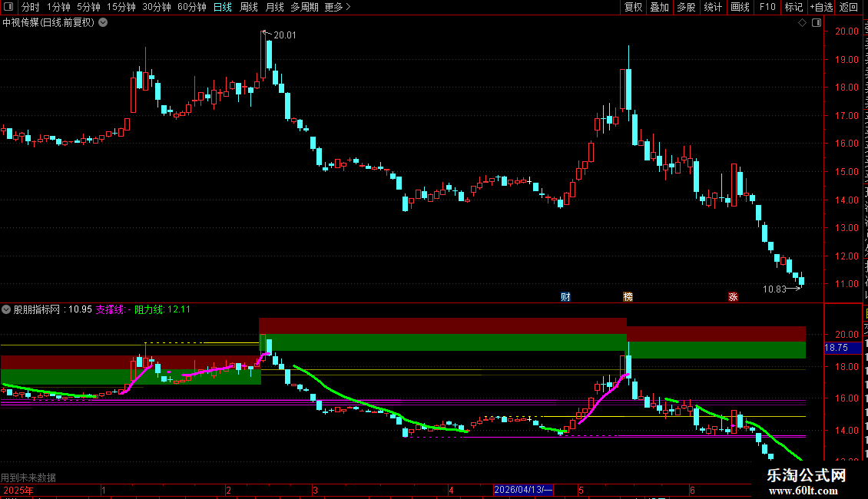
Task: Click the diamond icon at chart top-right
Action: [x=802, y=23]
